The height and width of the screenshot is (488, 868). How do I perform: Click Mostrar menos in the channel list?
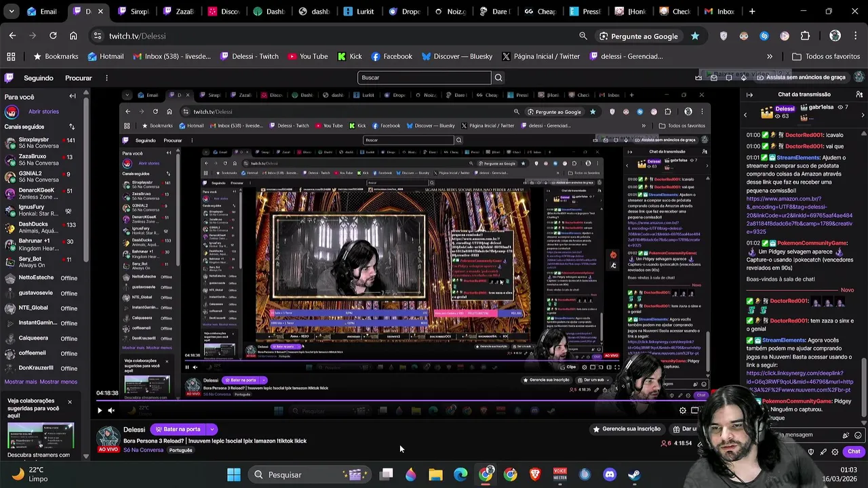coord(58,382)
